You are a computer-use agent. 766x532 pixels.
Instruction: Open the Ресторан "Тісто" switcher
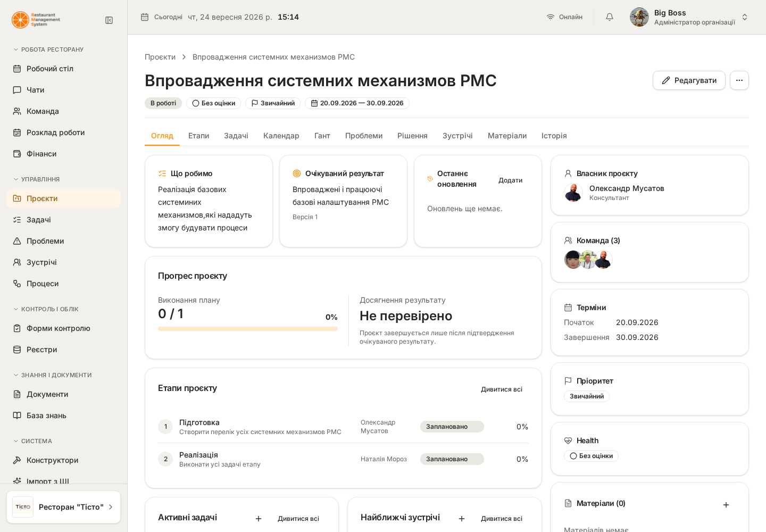[x=64, y=507]
